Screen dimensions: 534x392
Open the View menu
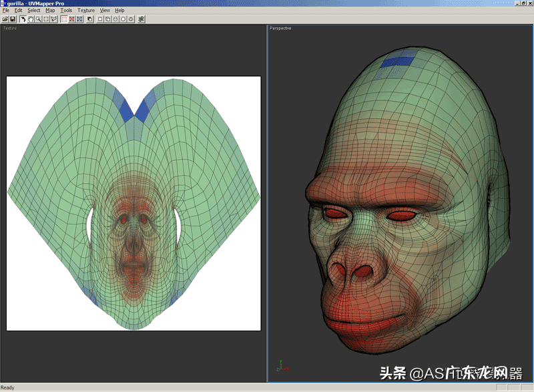105,11
